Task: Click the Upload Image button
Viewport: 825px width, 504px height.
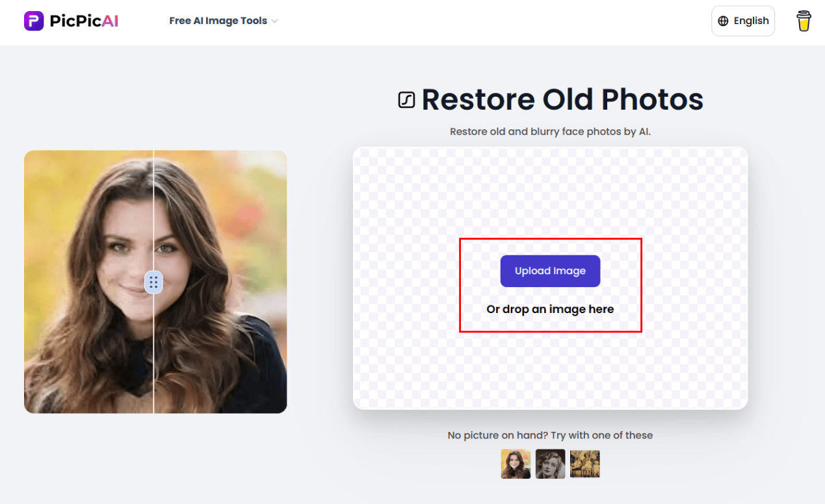Action: 550,271
